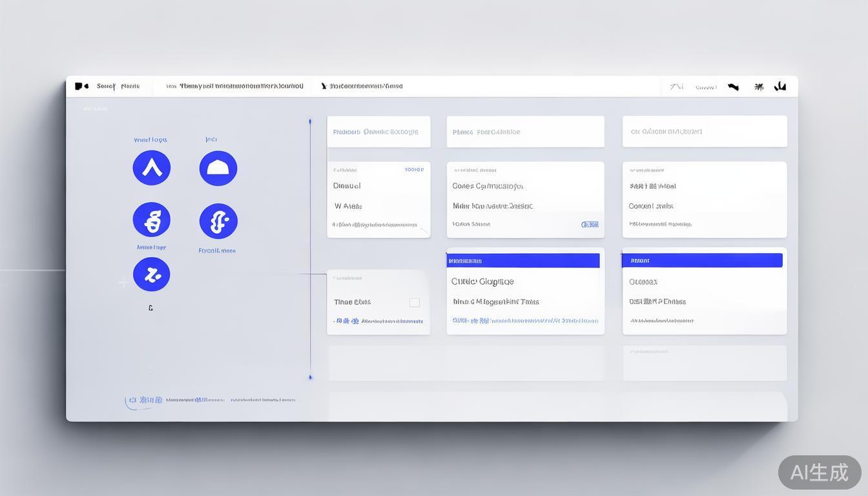Viewport: 868px width, 496px height.
Task: Click the first field in the top row of cards
Action: click(x=378, y=132)
